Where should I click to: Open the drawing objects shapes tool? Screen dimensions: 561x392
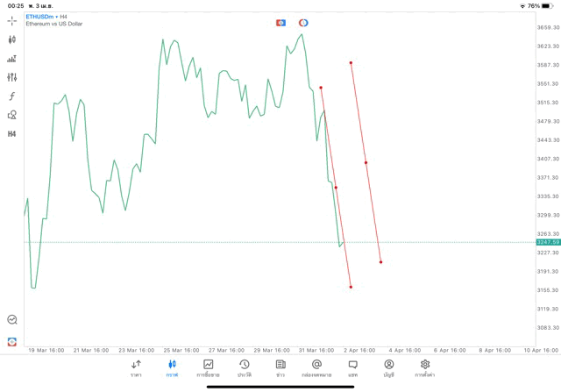coord(11,115)
